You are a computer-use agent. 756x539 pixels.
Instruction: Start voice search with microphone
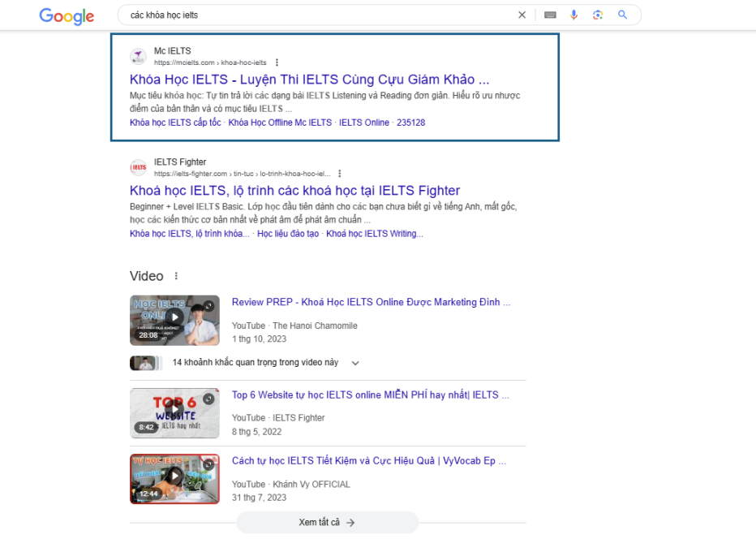click(574, 15)
